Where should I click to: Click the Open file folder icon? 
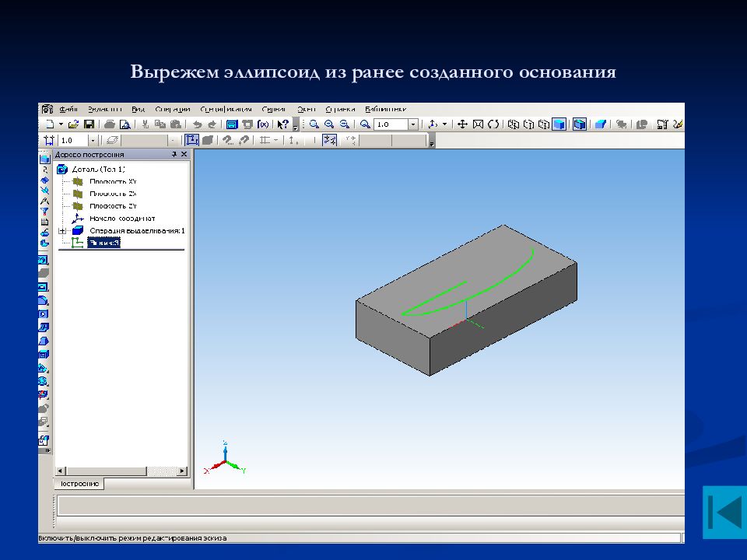coord(73,124)
